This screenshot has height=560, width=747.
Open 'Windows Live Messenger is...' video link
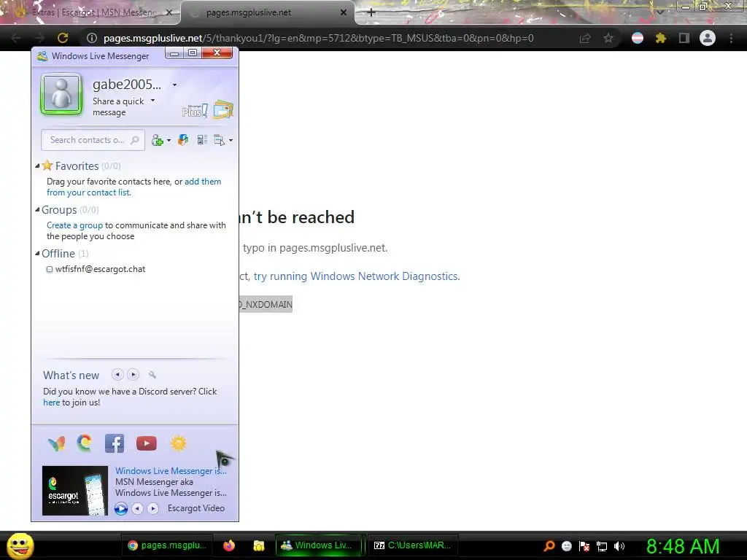171,471
